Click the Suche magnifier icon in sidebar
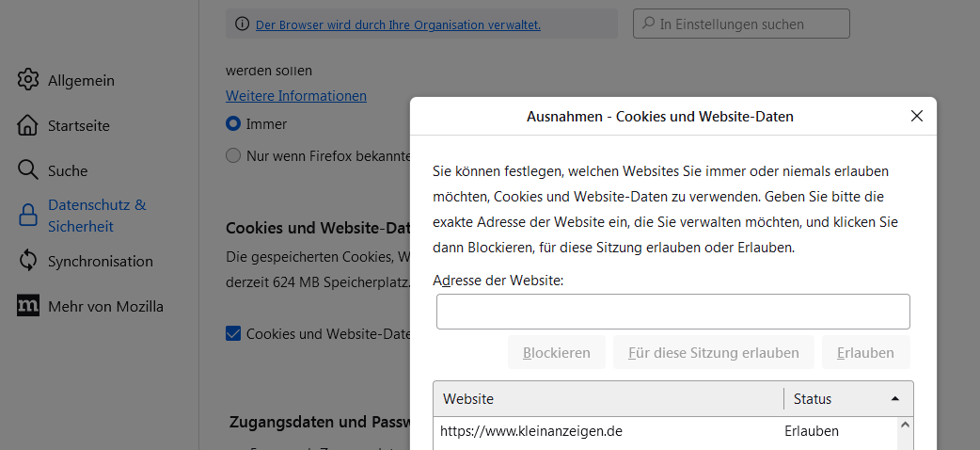Screen dimensions: 980x450 coord(28,170)
